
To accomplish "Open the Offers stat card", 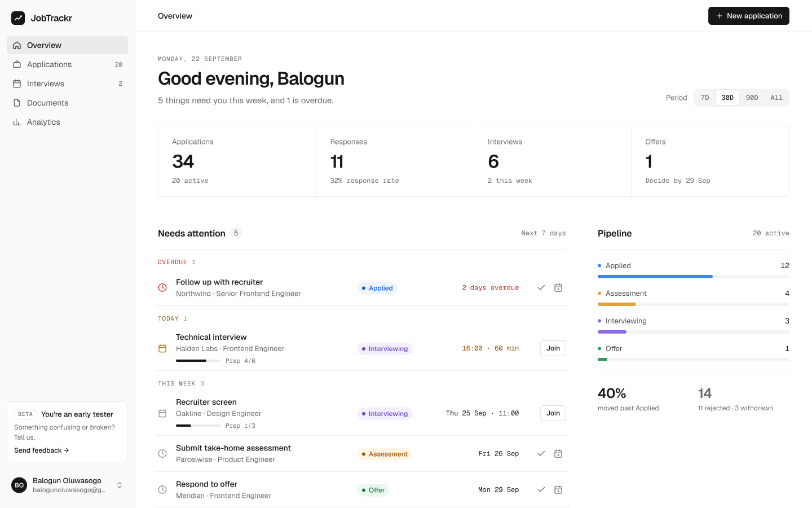I will [x=710, y=161].
